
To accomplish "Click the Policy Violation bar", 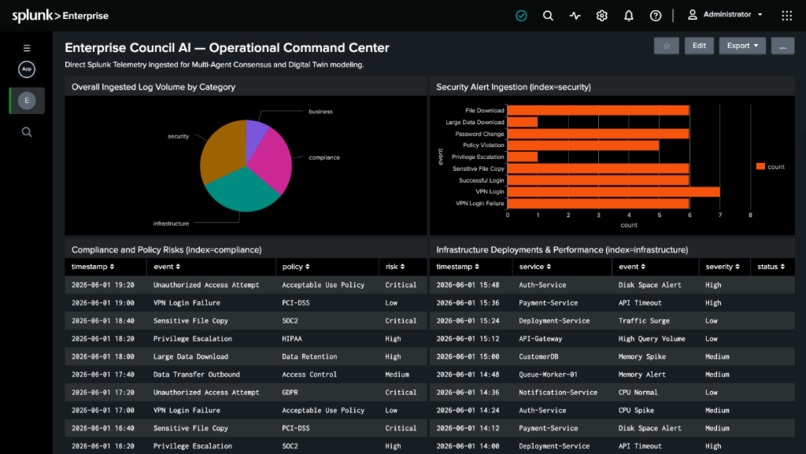I will pyautogui.click(x=583, y=146).
